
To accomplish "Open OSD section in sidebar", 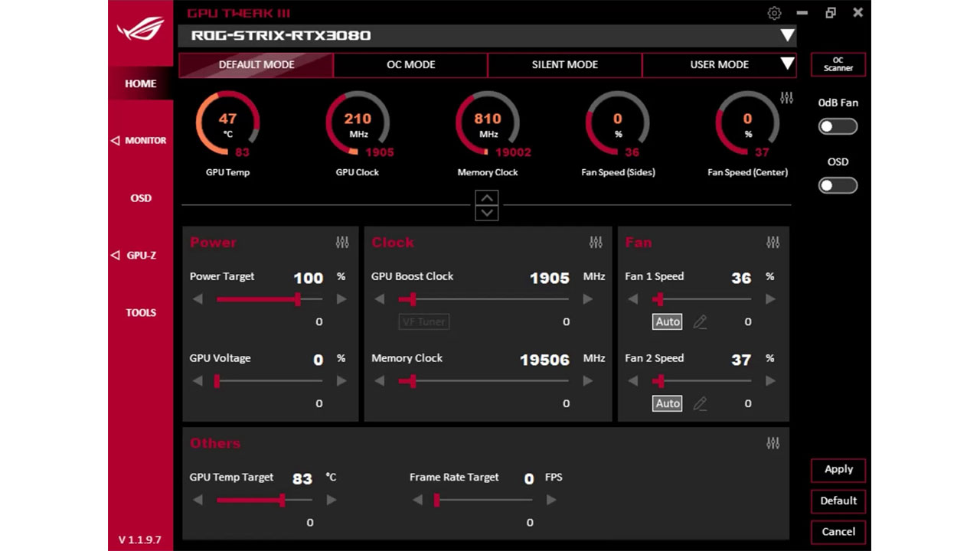I will click(x=141, y=198).
